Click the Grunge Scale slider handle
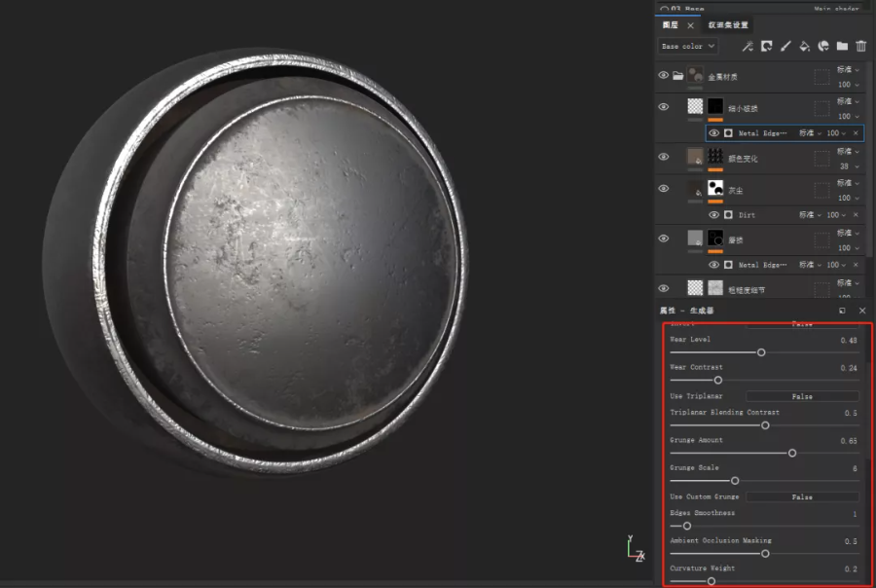Screen dimensions: 876x588 pyautogui.click(x=735, y=481)
